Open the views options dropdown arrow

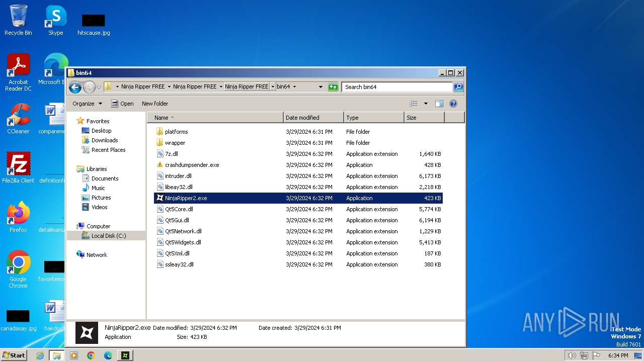[426, 104]
